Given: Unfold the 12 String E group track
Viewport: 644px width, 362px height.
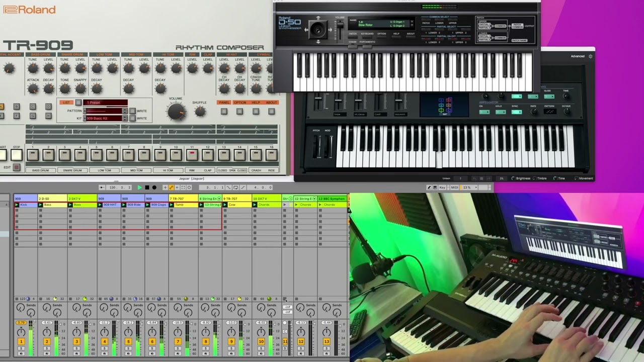Looking at the screenshot, I should 314,199.
